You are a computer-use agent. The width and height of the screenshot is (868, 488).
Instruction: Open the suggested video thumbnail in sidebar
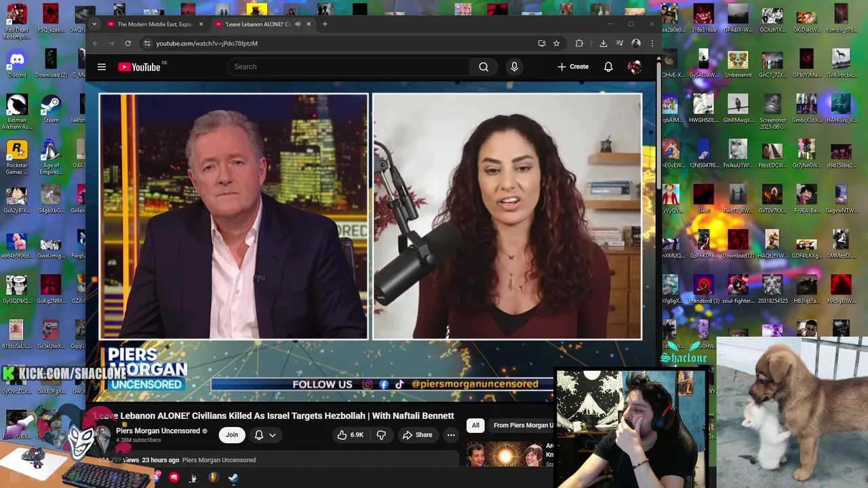pyautogui.click(x=505, y=454)
